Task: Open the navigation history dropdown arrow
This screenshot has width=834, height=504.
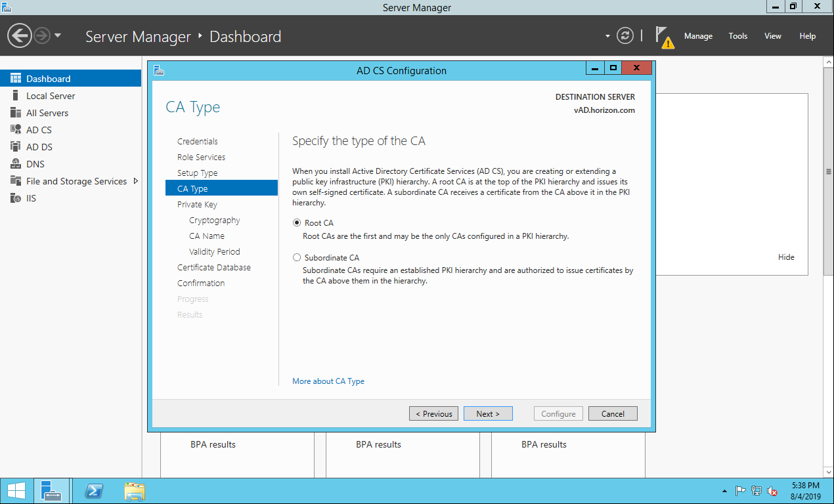Action: pos(58,35)
